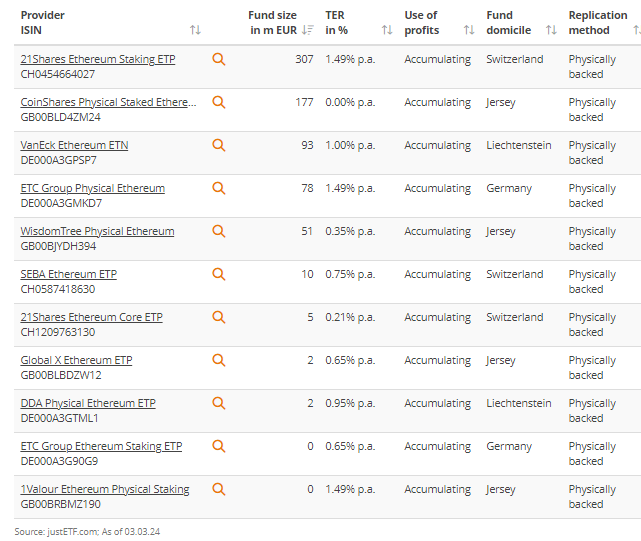Screen dimensions: 641x541
Task: Open magnifier preview for WisdomTree Physical Ethereum
Action: pos(219,231)
